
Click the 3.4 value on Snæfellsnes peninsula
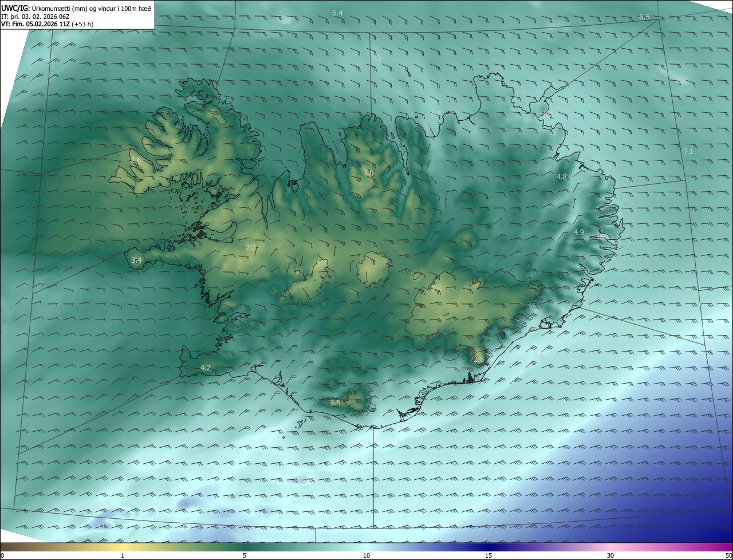point(136,260)
